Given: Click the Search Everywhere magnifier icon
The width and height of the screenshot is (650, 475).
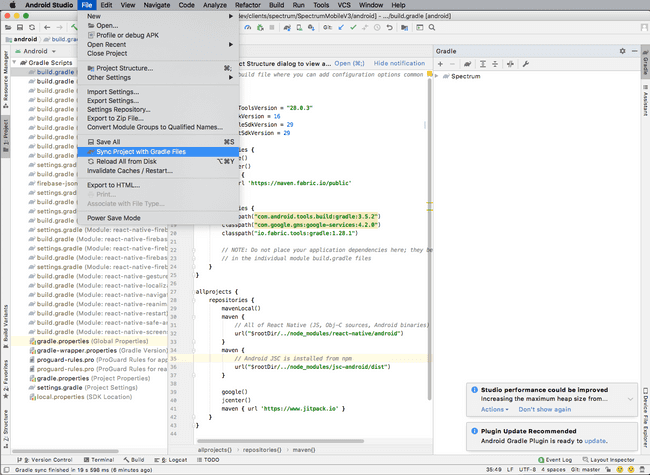Looking at the screenshot, I should click(432, 27).
